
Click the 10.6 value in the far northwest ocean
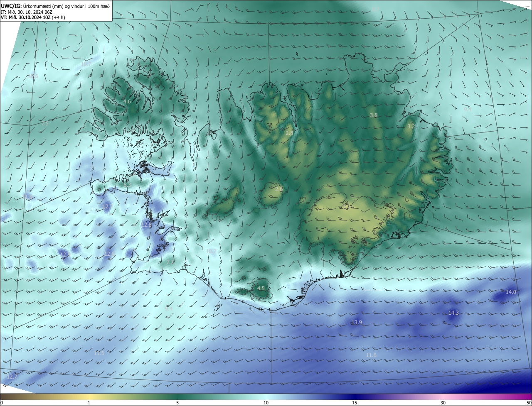33,76
